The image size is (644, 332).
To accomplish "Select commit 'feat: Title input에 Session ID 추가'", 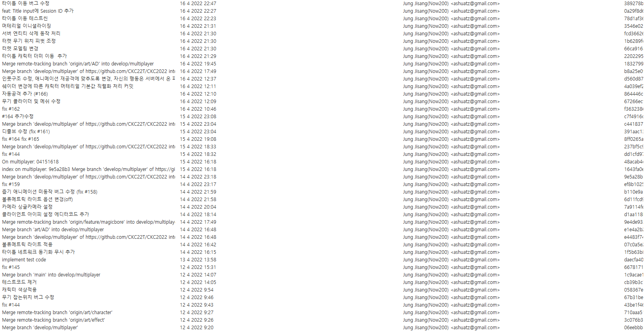I will (38, 11).
